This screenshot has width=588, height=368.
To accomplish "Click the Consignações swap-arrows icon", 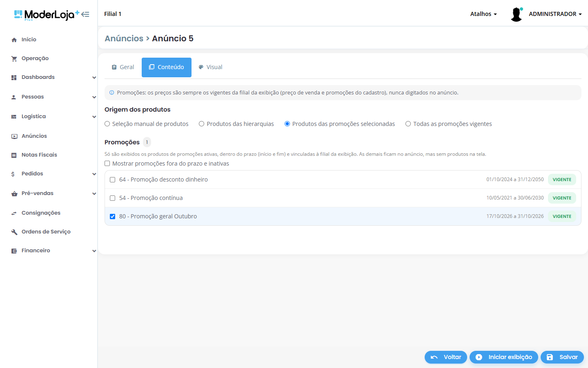I will click(x=14, y=213).
